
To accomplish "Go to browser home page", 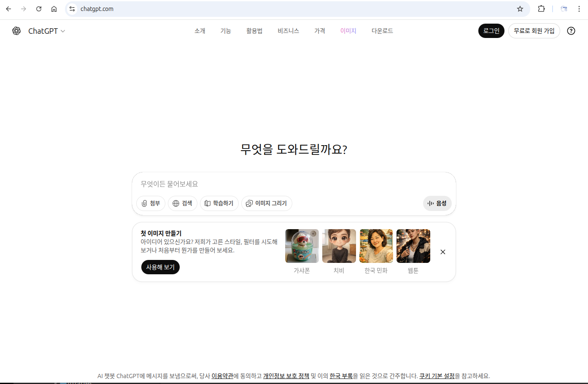I will tap(54, 9).
